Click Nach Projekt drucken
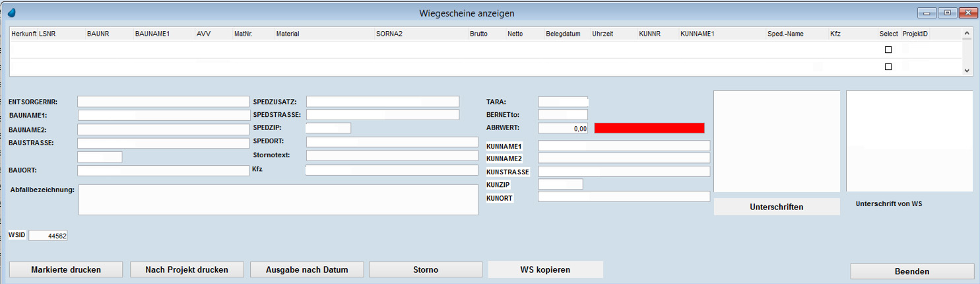This screenshot has height=284, width=980. [x=187, y=269]
